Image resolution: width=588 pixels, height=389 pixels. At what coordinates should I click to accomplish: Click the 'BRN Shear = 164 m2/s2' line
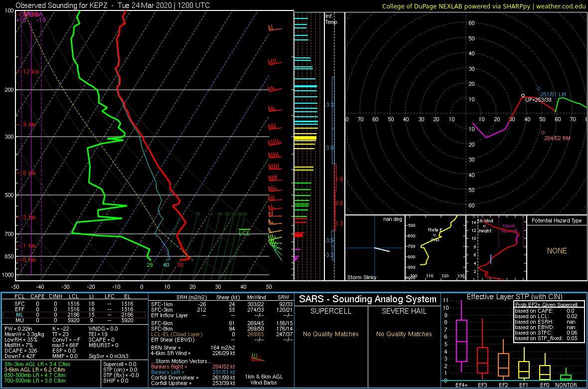(193, 347)
